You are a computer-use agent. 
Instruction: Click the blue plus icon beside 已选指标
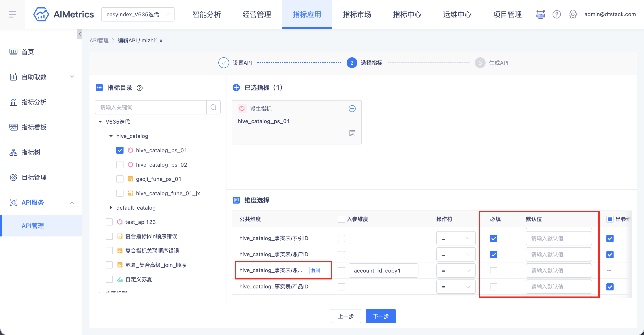tap(236, 88)
